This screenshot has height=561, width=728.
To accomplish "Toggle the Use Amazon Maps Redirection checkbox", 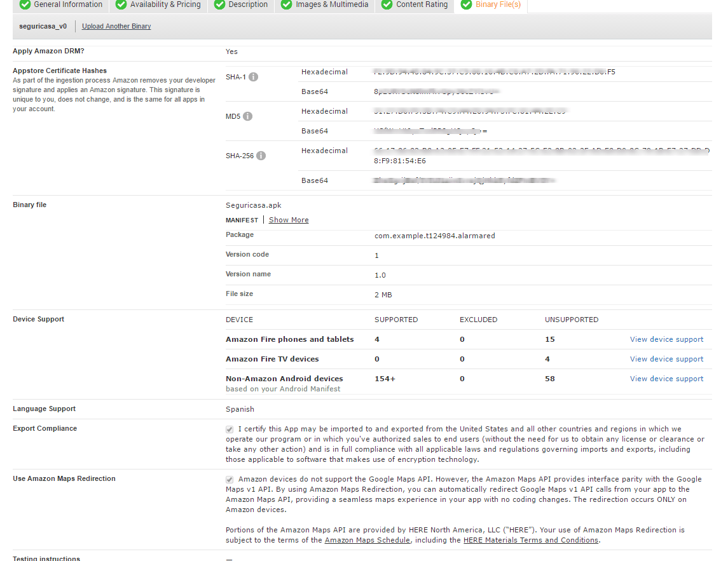I will coord(230,480).
